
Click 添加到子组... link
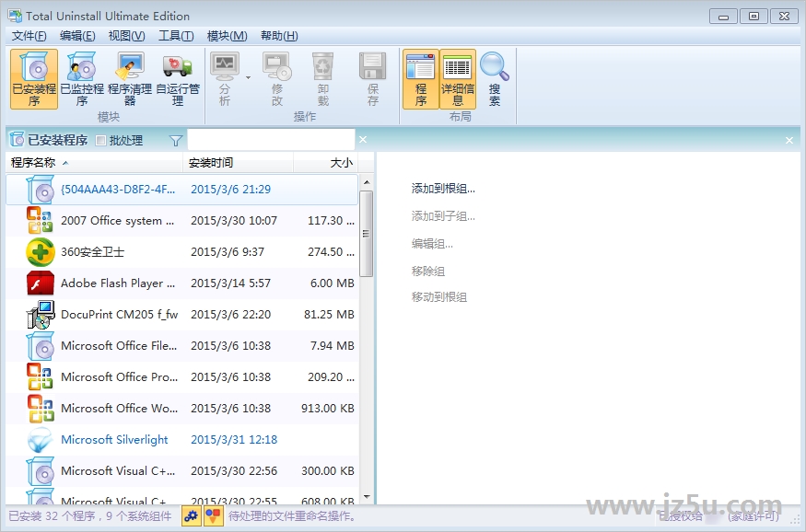point(443,216)
